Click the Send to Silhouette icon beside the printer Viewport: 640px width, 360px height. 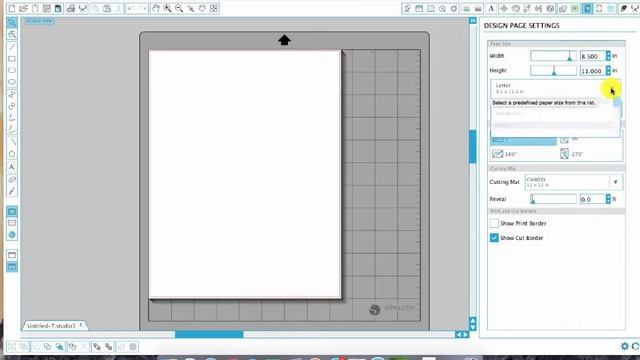(82, 8)
